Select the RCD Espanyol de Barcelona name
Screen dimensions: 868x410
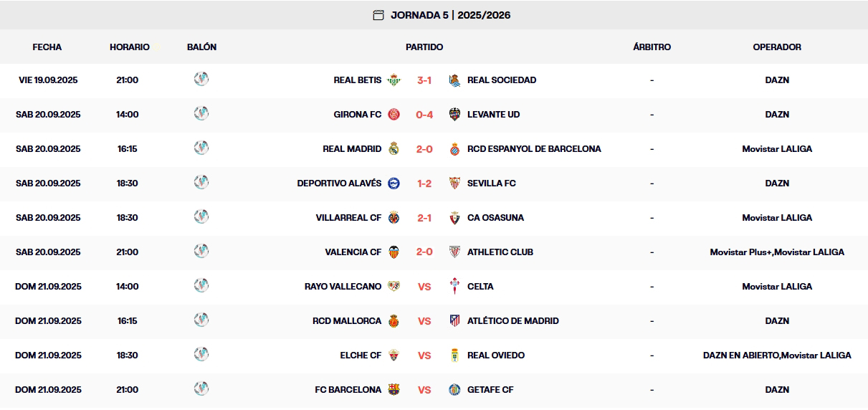click(x=534, y=149)
